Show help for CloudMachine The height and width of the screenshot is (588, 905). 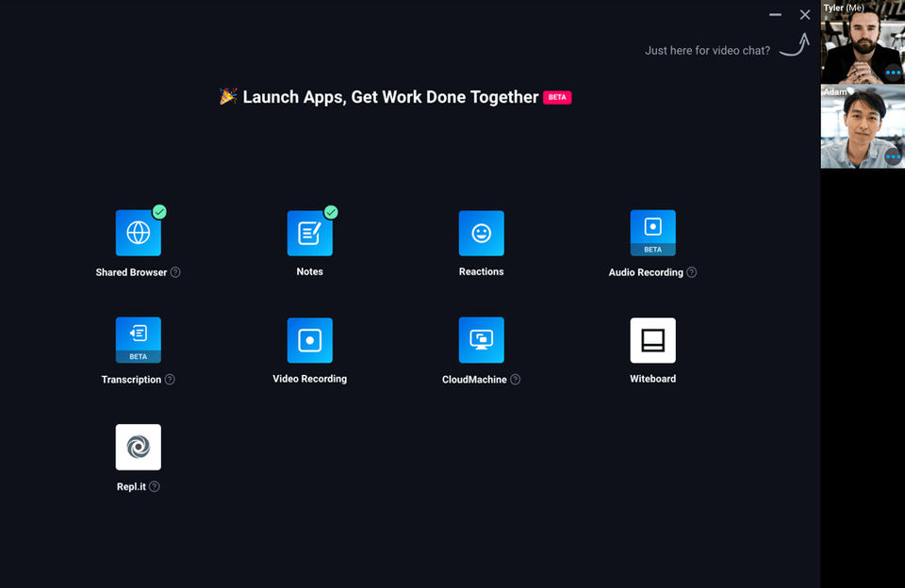516,380
